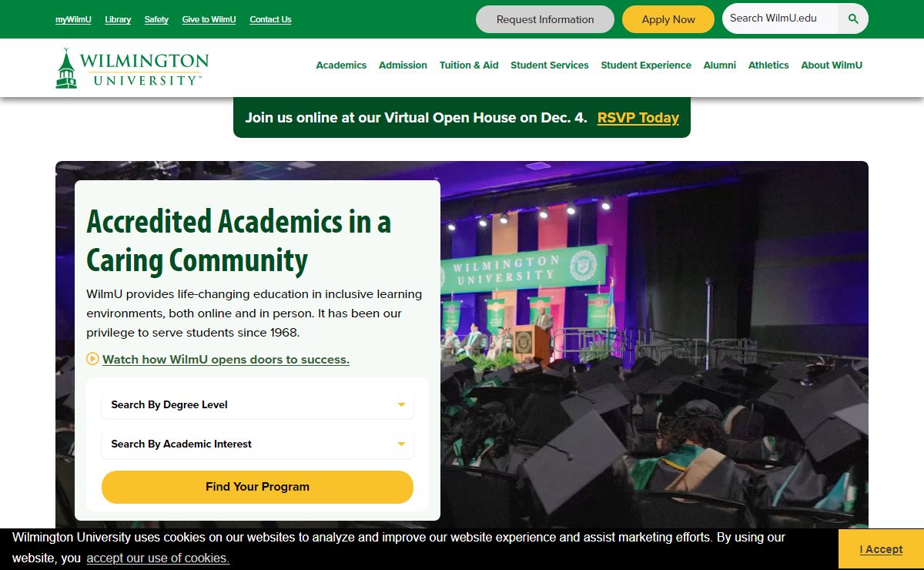This screenshot has width=924, height=570.
Task: Click the Accredited Academics in a Caring Community heading
Action: point(239,241)
